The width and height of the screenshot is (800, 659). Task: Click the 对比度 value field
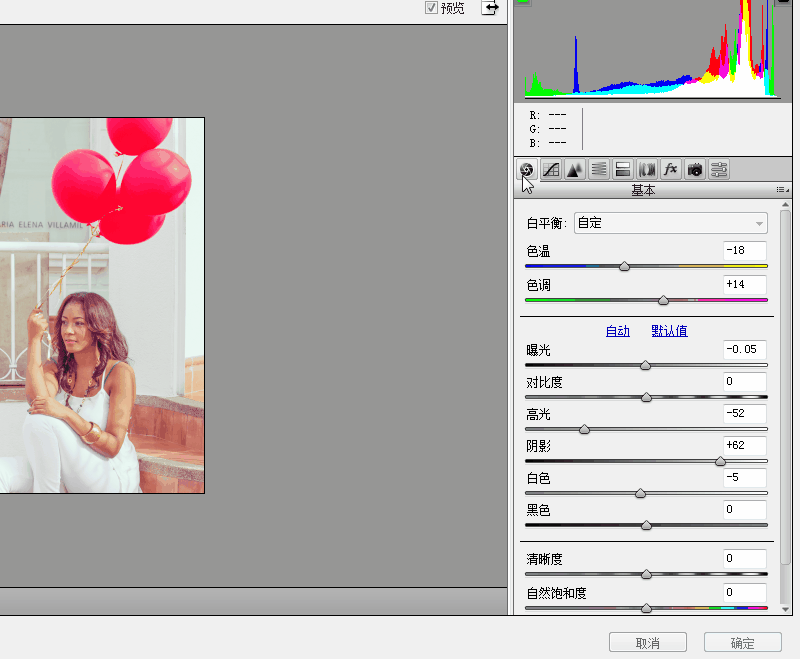click(745, 382)
